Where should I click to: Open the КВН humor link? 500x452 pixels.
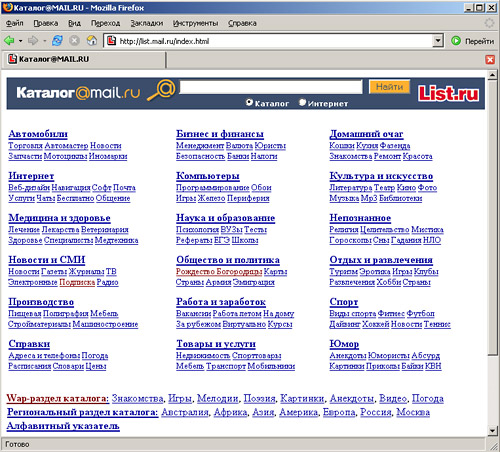[x=433, y=366]
